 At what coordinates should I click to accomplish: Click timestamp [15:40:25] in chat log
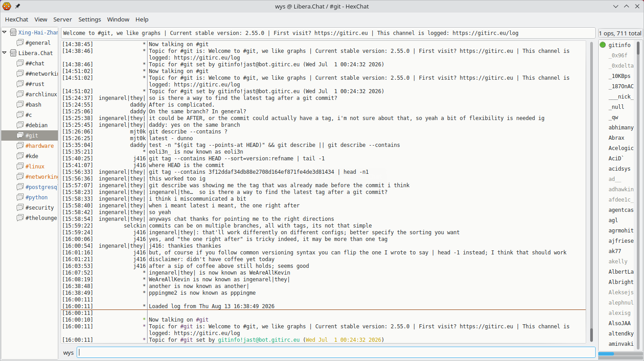coord(78,159)
